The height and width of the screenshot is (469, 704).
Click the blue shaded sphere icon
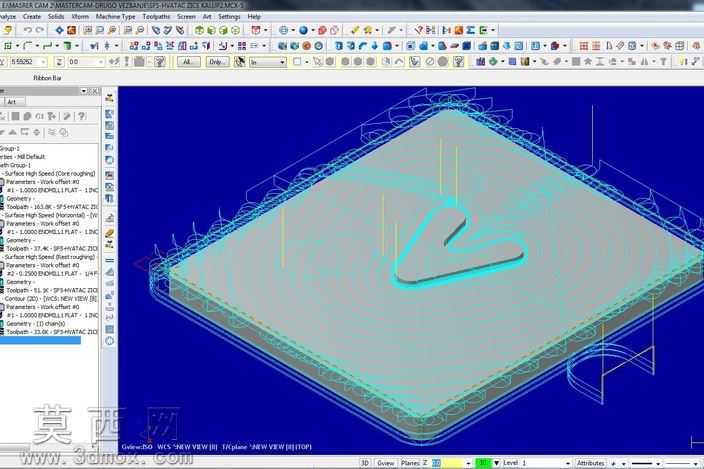click(304, 30)
